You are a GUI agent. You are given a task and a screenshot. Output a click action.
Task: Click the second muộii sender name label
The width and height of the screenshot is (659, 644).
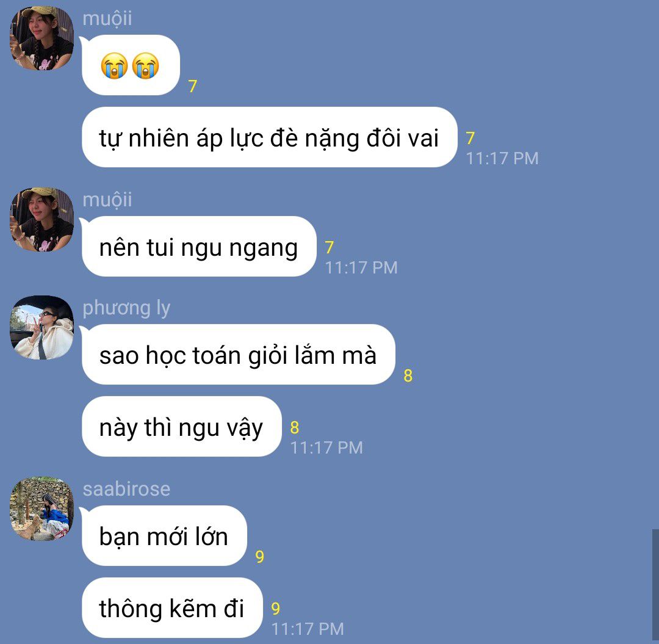click(107, 200)
